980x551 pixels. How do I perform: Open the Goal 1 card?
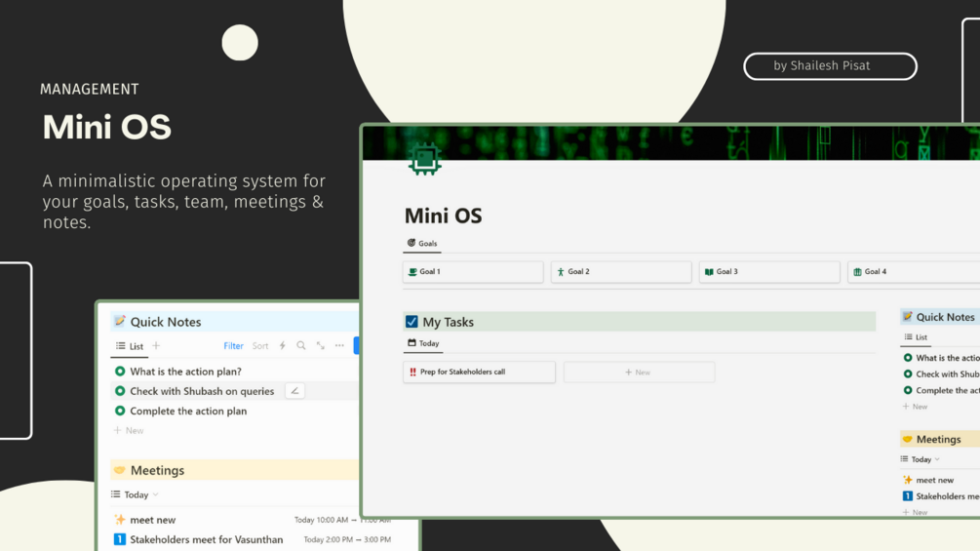point(473,272)
